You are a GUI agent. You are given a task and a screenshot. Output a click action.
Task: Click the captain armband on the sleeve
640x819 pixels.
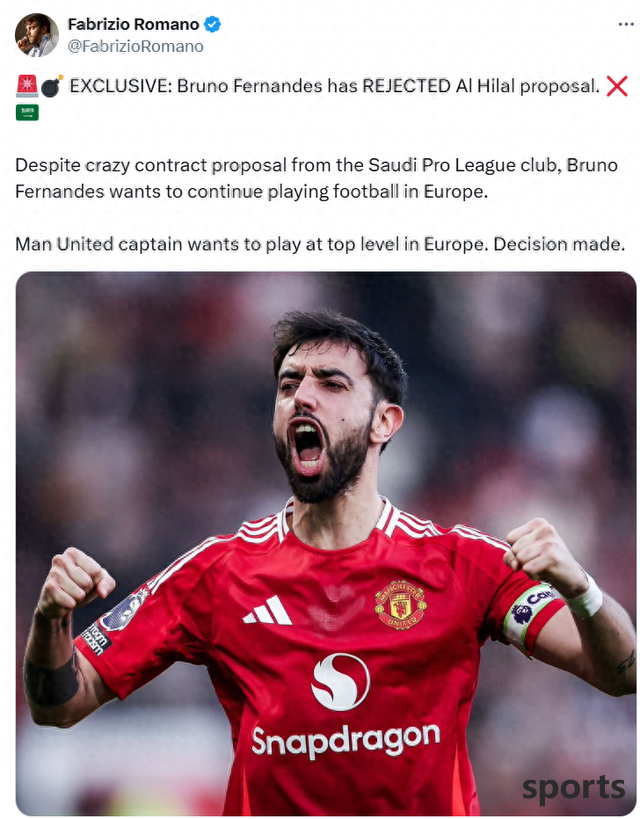[x=530, y=617]
